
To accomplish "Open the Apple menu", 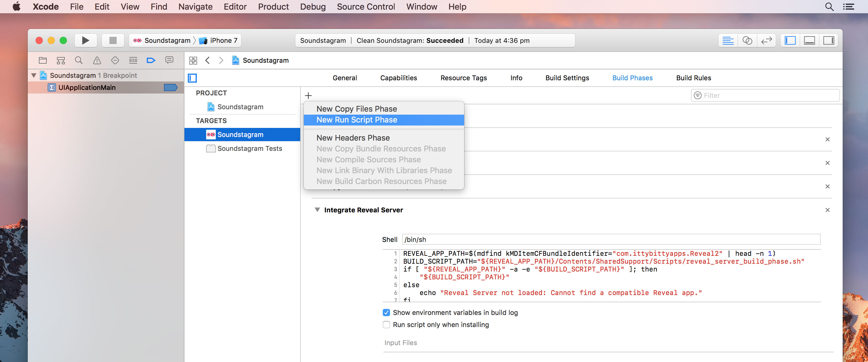I will (17, 6).
